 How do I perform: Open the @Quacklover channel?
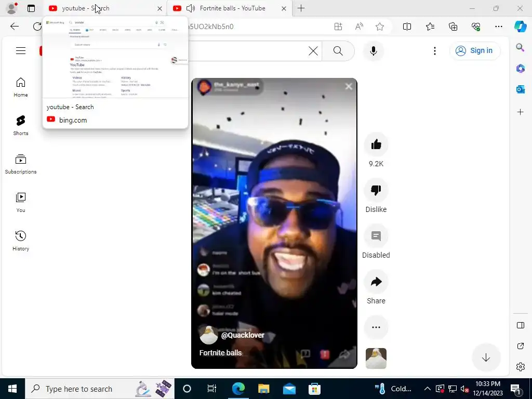[x=243, y=335]
